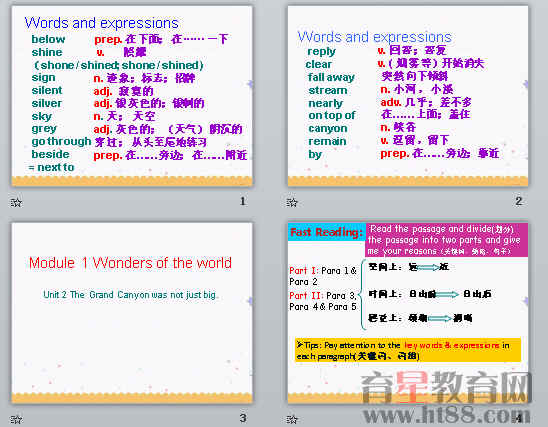Click the animation star icon under slide 1

point(16,202)
